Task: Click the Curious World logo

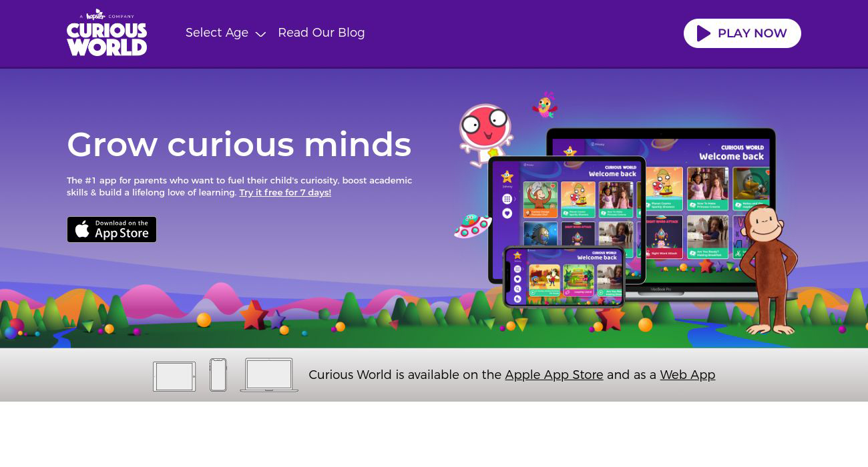Action: (107, 33)
